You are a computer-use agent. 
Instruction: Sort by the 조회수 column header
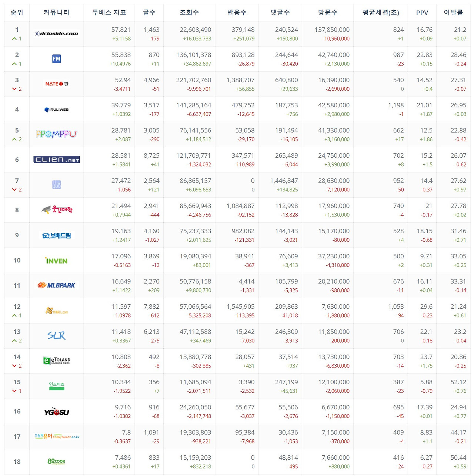coord(189,13)
